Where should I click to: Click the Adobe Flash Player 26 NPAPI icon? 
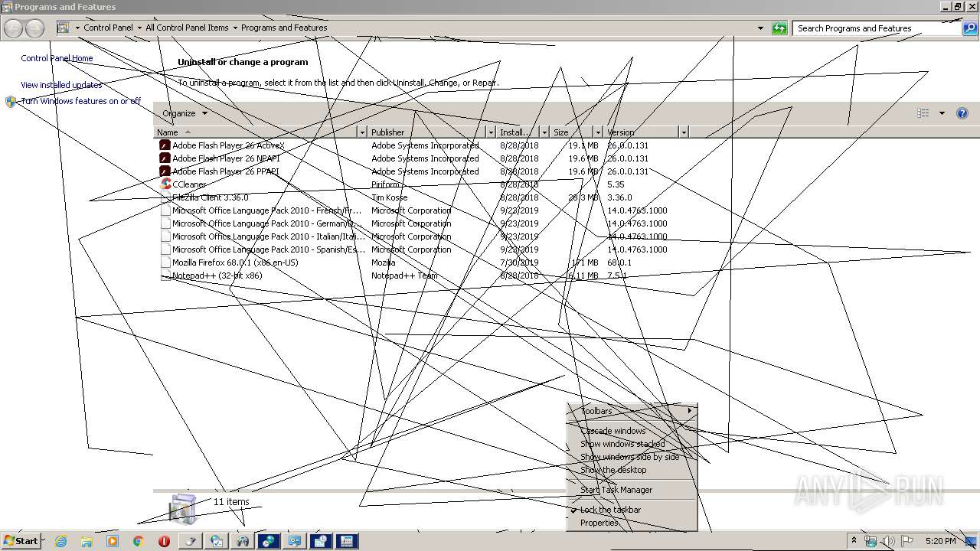tap(165, 158)
